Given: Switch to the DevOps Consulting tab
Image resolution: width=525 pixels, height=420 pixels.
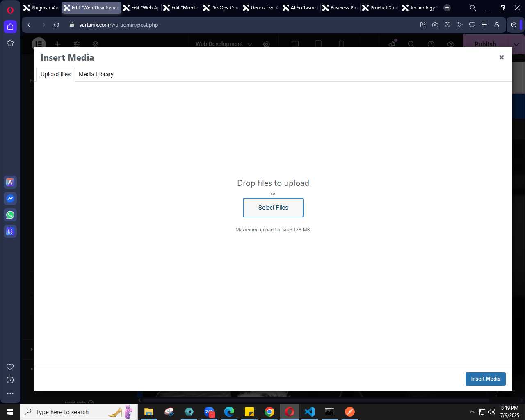Looking at the screenshot, I should click(221, 8).
